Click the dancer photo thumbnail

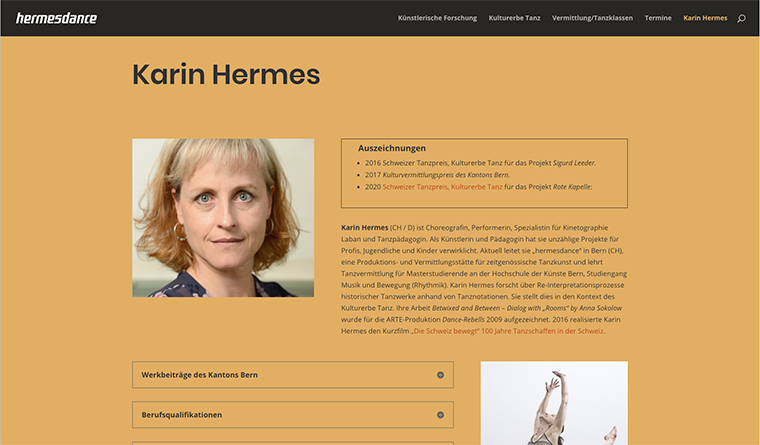pyautogui.click(x=554, y=403)
